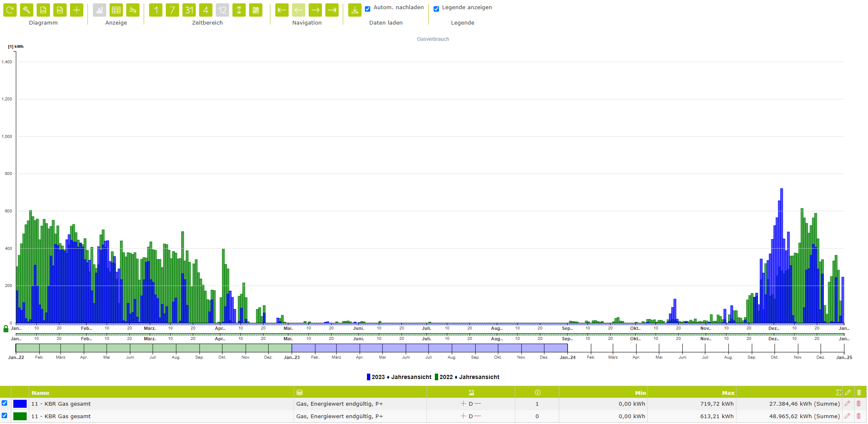Load data with the download icon
This screenshot has width=868, height=424.
(x=355, y=10)
